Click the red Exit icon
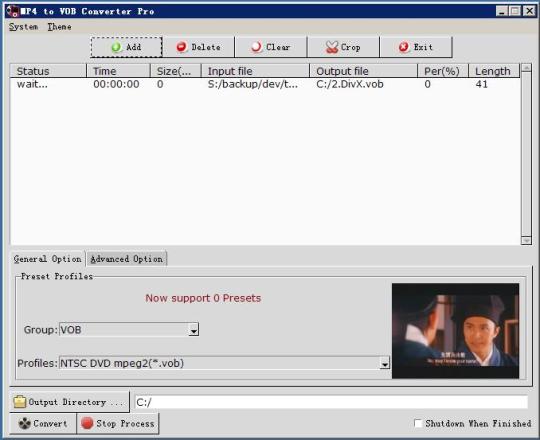The image size is (540, 440). pos(404,47)
